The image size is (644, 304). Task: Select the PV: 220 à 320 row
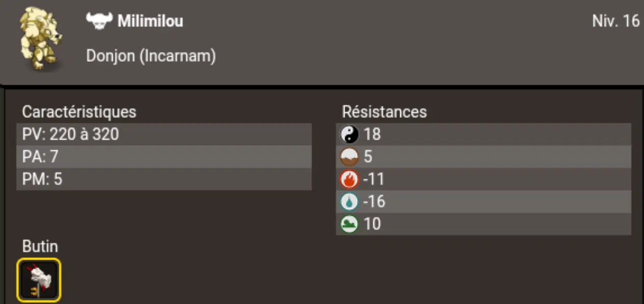click(164, 135)
